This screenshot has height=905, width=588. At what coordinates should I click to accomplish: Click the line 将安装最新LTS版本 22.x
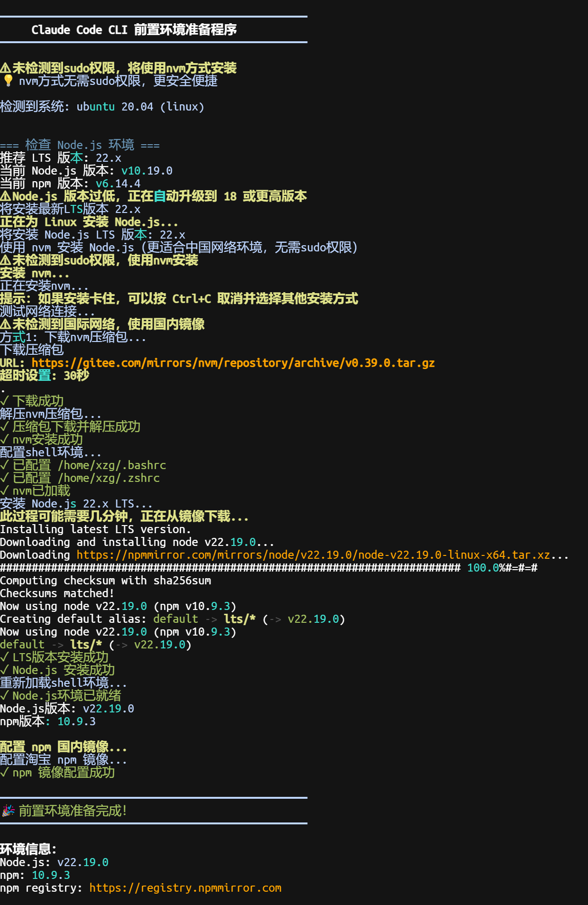pos(70,209)
